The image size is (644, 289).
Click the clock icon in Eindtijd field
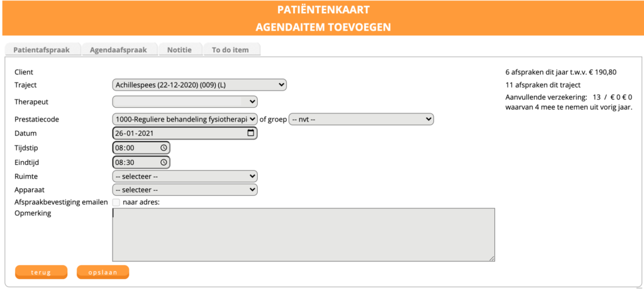[x=164, y=162]
